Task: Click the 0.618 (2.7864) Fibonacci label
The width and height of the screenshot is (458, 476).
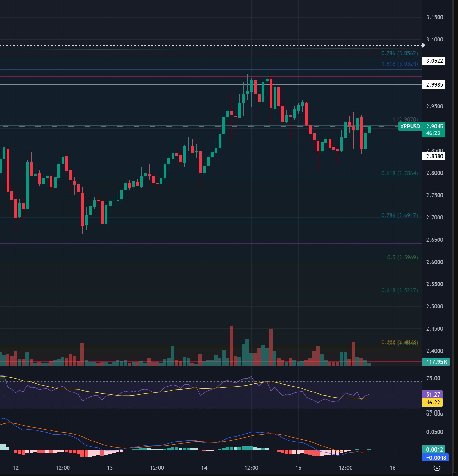Action: point(400,173)
